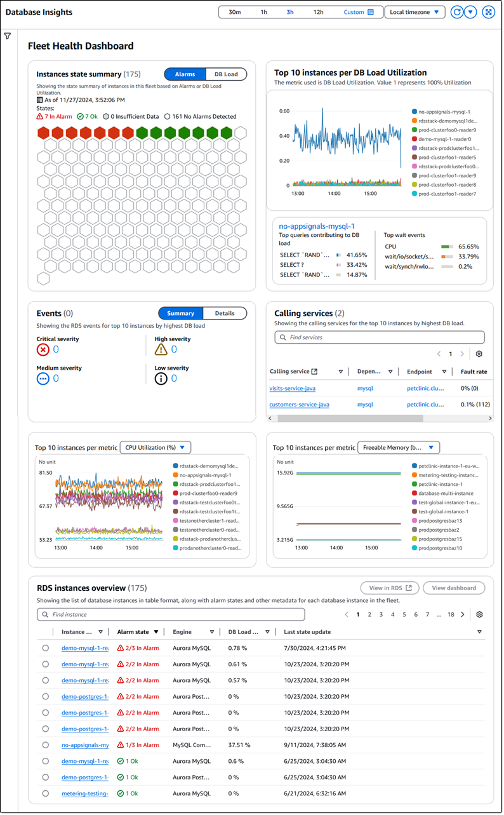Switch Events panel to Details
This screenshot has height=815, width=504.
(x=225, y=313)
